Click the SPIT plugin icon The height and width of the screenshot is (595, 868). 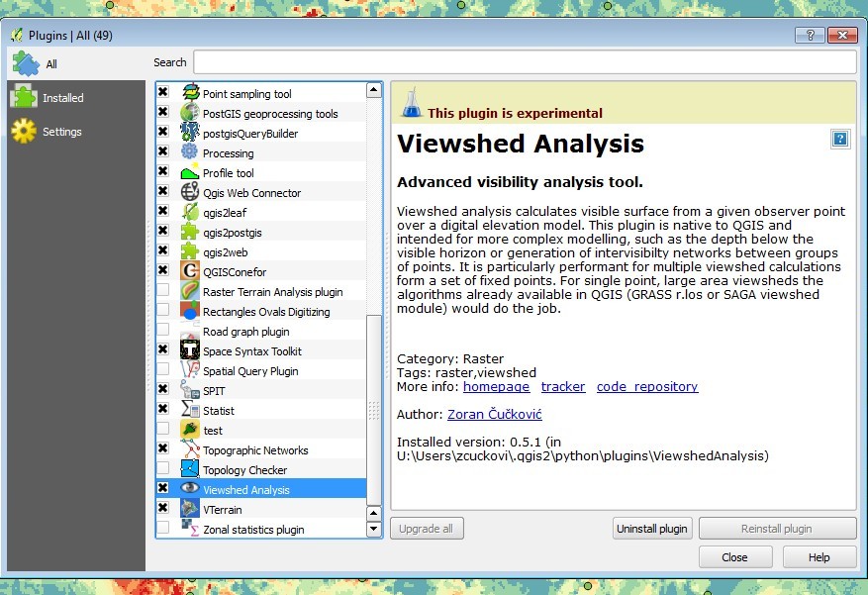click(190, 390)
